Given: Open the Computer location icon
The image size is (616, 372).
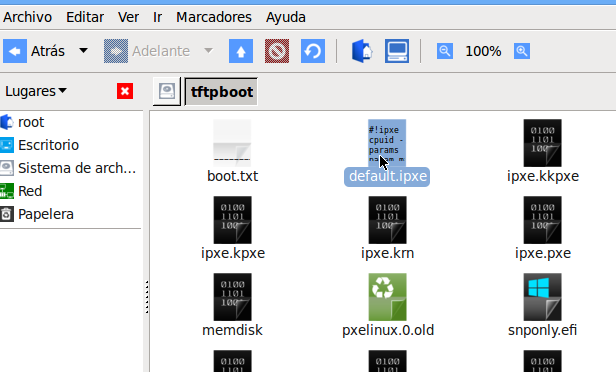Looking at the screenshot, I should tap(397, 51).
